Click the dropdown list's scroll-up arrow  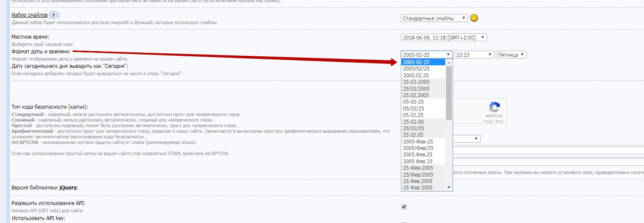coord(449,62)
